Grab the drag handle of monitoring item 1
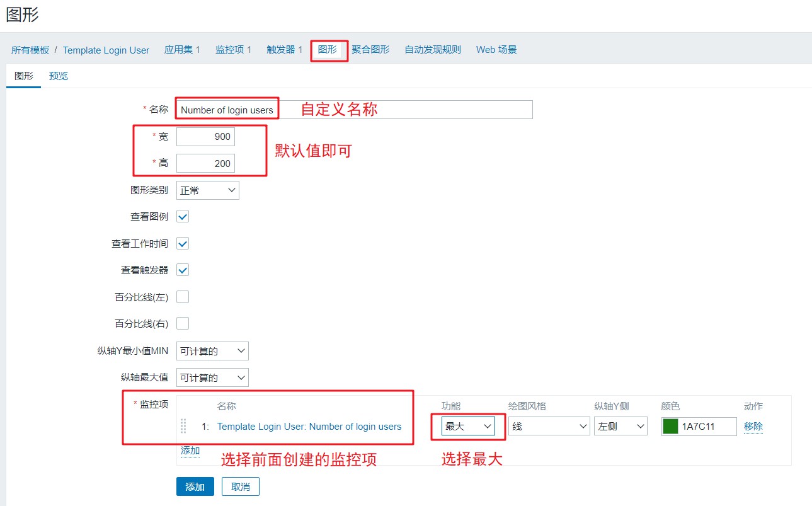This screenshot has width=812, height=506. tap(183, 427)
